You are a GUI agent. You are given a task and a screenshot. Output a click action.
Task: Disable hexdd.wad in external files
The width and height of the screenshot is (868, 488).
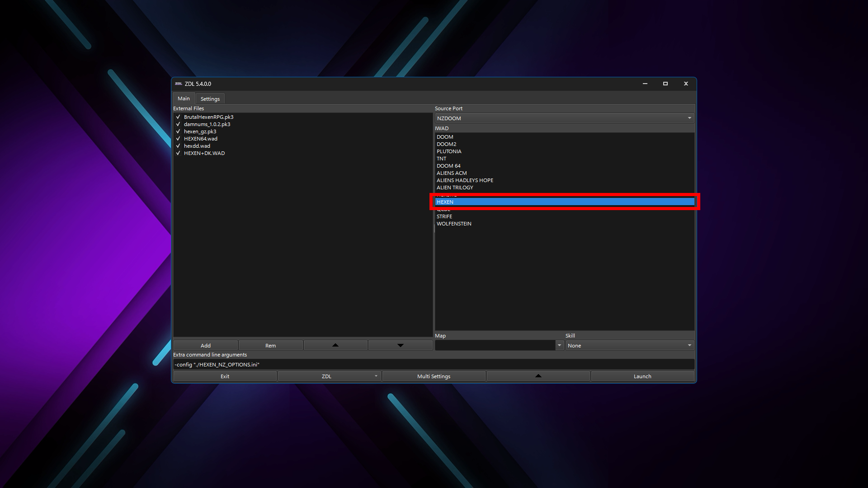click(178, 146)
